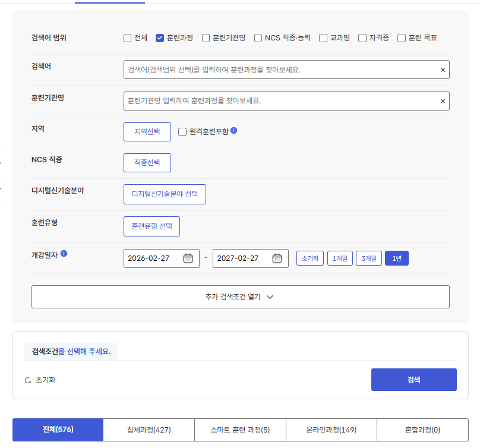Click info icon beside 개강일자 label
Viewport: 480px width, 448px height.
click(64, 253)
